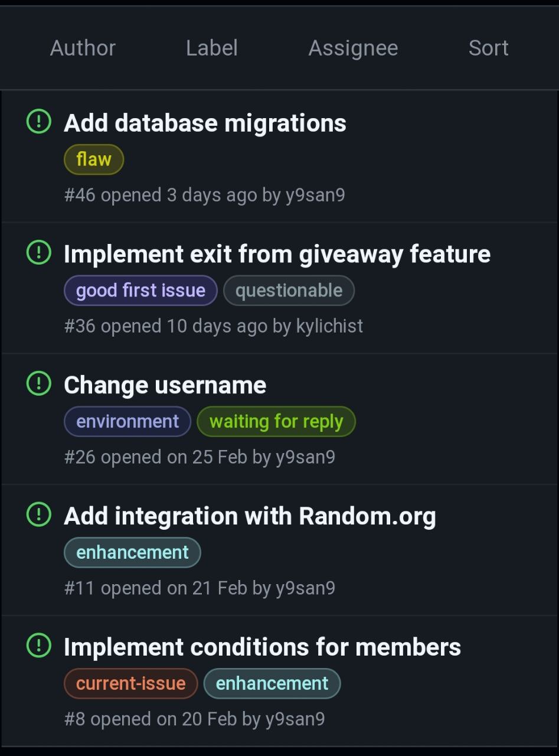This screenshot has width=559, height=756.
Task: Open the Label filter dropdown
Action: 212,48
